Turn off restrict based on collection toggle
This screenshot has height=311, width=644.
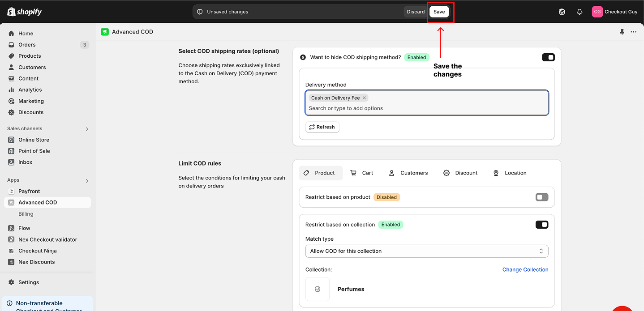(x=542, y=225)
